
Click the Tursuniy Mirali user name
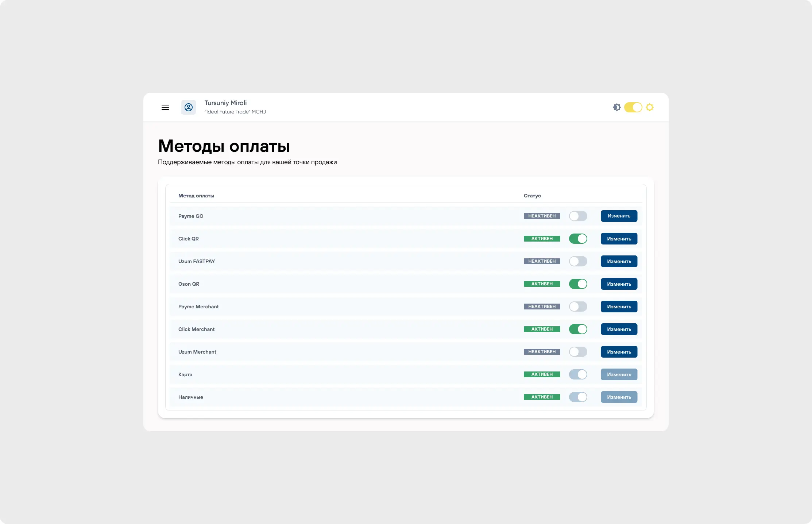pos(225,103)
